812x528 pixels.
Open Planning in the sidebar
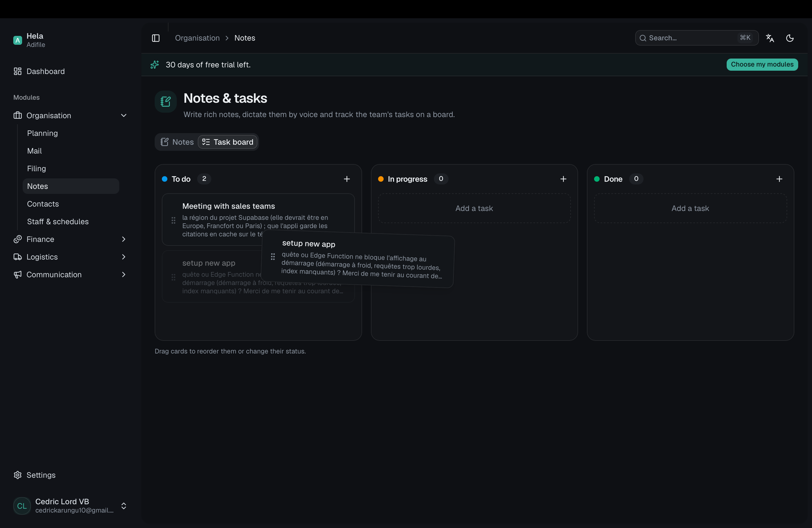(71, 133)
